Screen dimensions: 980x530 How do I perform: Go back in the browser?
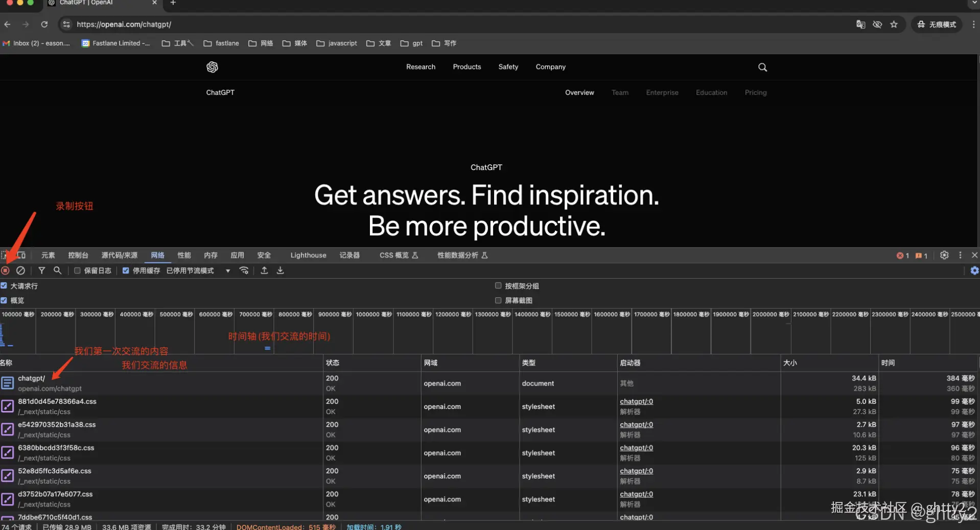coord(7,25)
